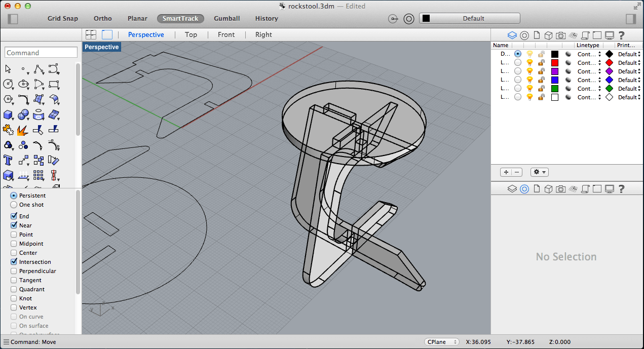The width and height of the screenshot is (644, 349).
Task: Toggle History recording
Action: click(267, 19)
